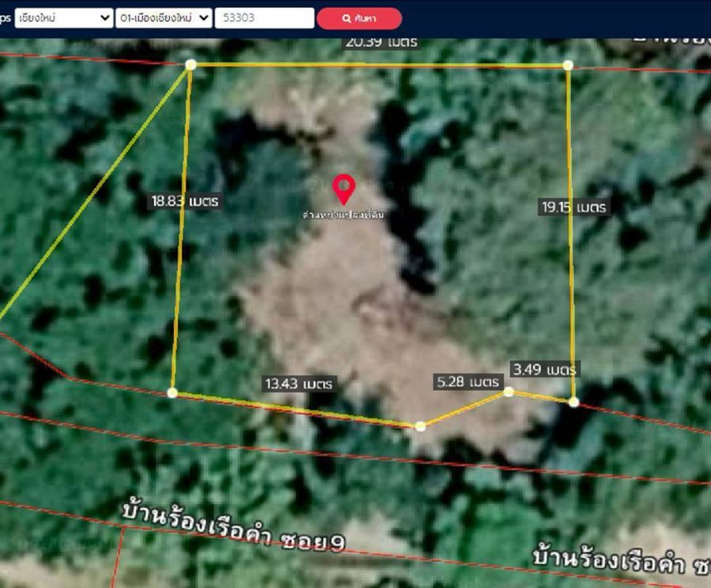711x588 pixels.
Task: Click the 5.28 เมตร measurement label
Action: (468, 382)
